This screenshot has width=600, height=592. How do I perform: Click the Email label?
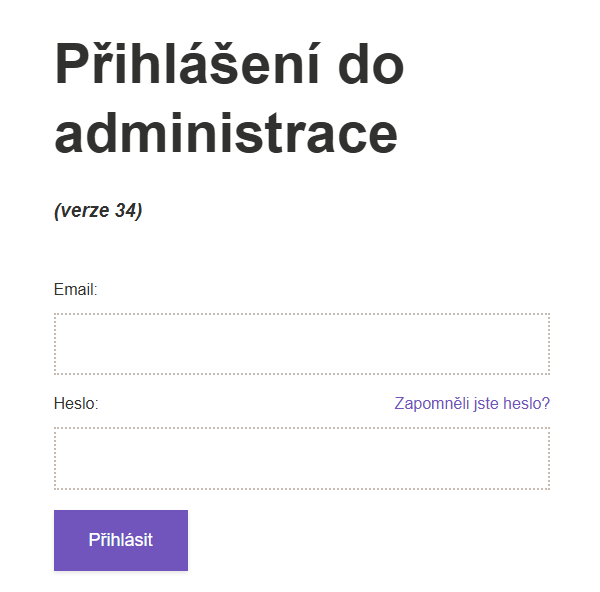(75, 290)
